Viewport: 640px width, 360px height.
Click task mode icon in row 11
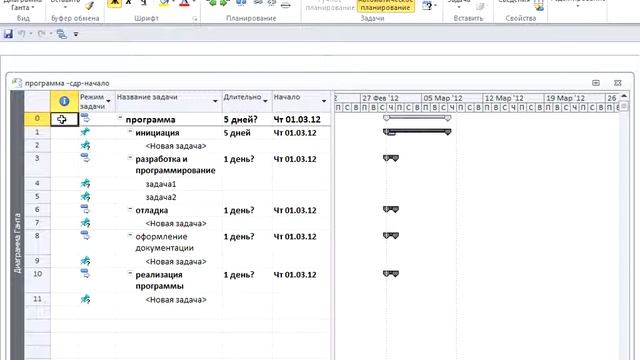pos(85,299)
